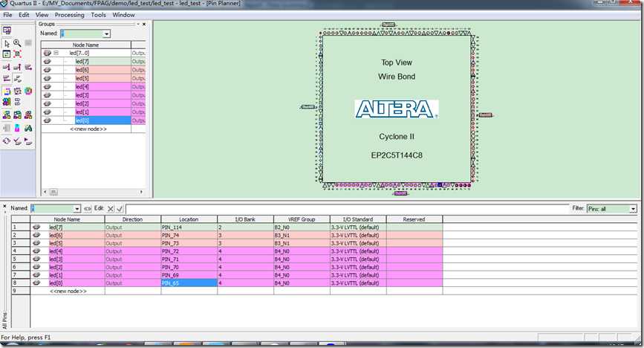Click the circular arrows icon in left toolbar

tap(7, 141)
